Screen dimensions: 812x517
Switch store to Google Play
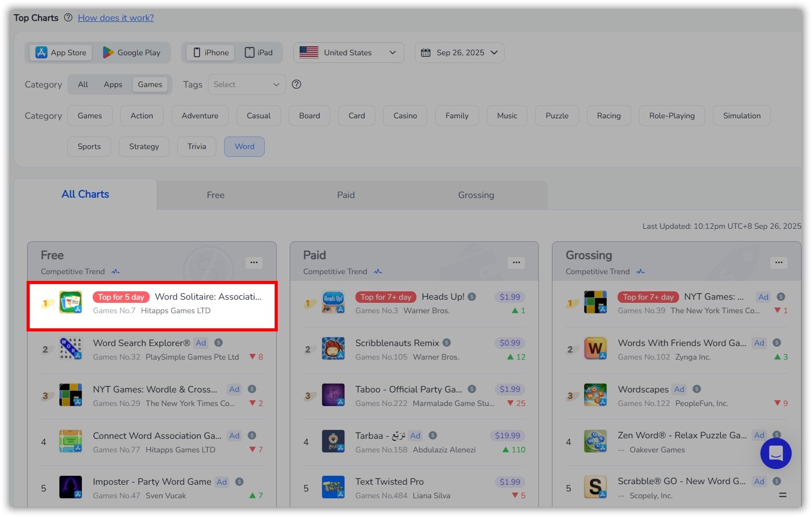[x=132, y=53]
